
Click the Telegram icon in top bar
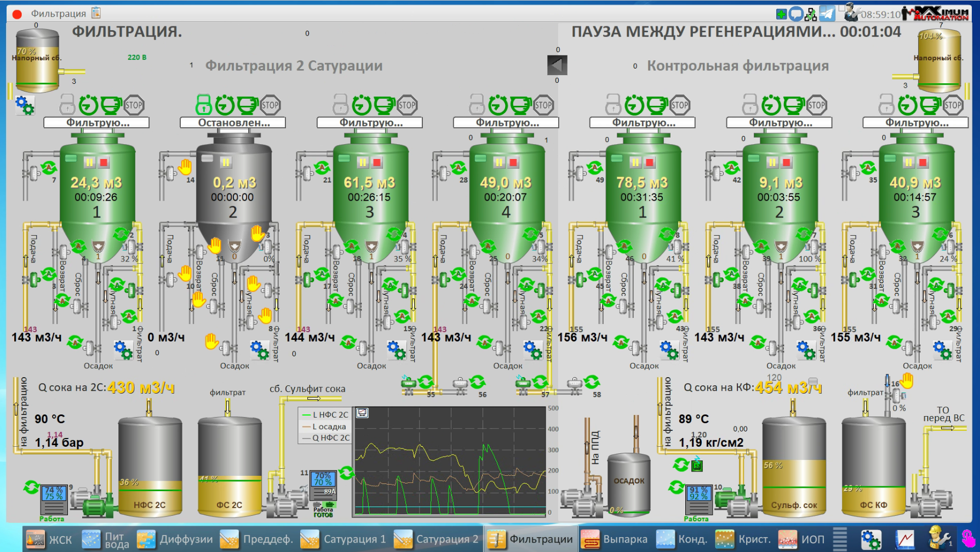pyautogui.click(x=827, y=14)
